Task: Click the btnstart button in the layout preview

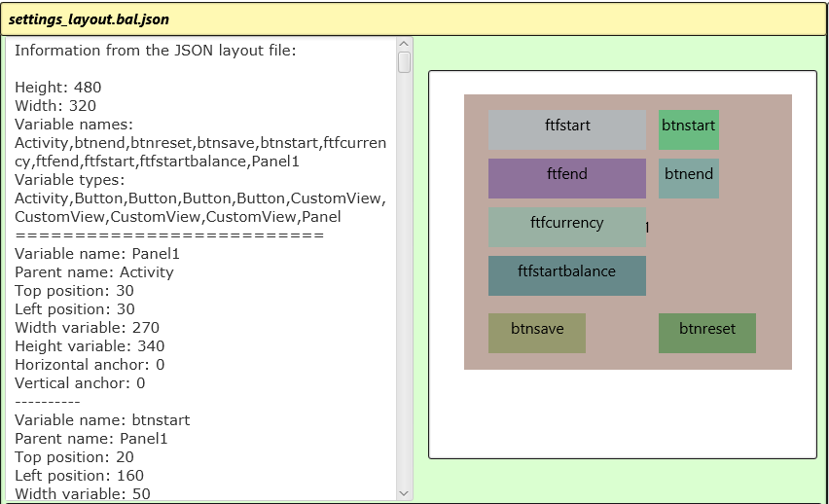Action: tap(688, 129)
